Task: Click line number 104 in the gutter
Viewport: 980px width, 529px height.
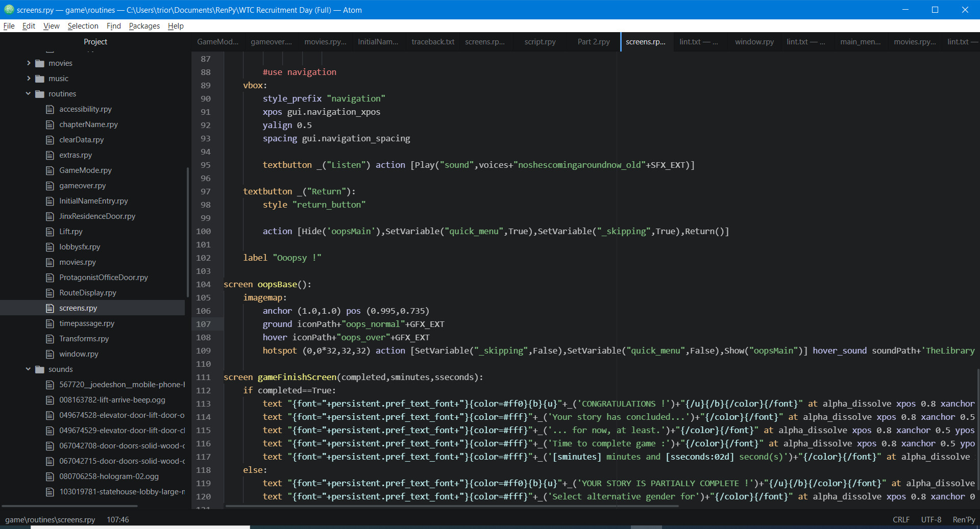Action: point(203,284)
